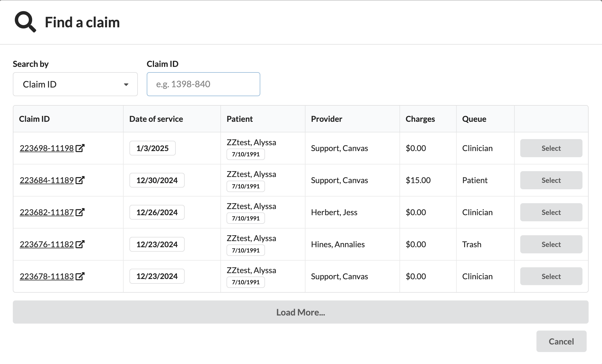Cancel the Find a claim dialog
The height and width of the screenshot is (364, 602).
click(561, 341)
